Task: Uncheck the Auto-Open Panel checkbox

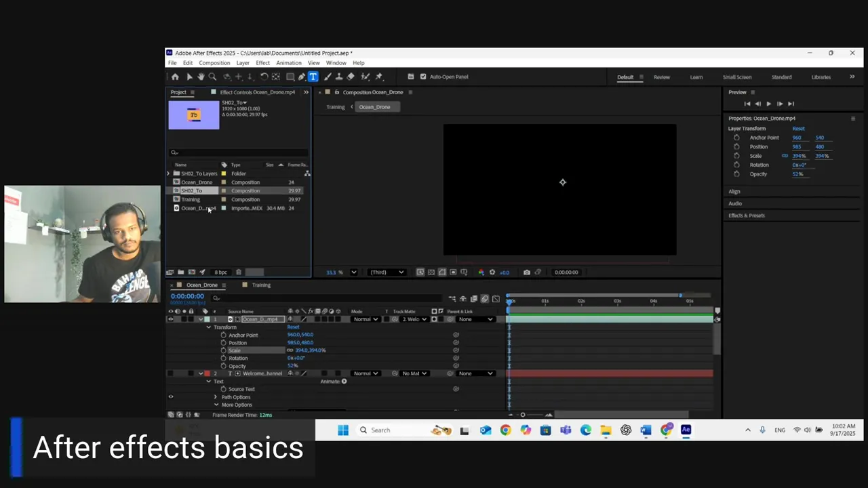Action: tap(423, 77)
